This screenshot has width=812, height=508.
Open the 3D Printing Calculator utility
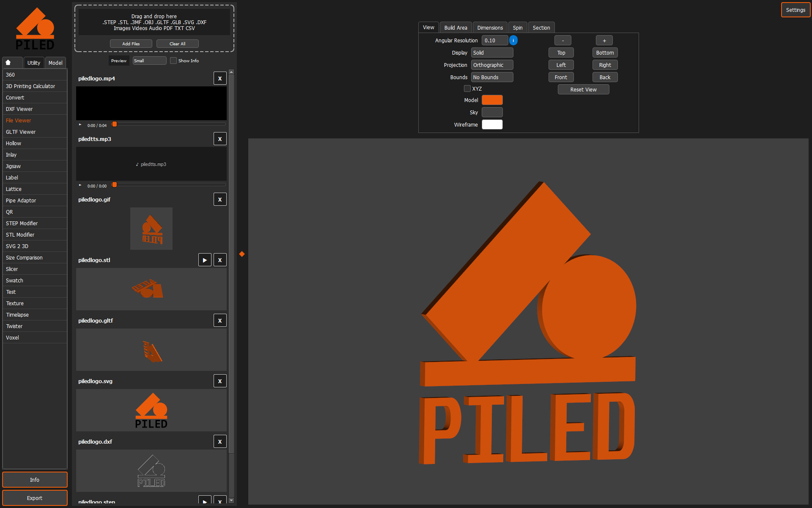pyautogui.click(x=35, y=86)
